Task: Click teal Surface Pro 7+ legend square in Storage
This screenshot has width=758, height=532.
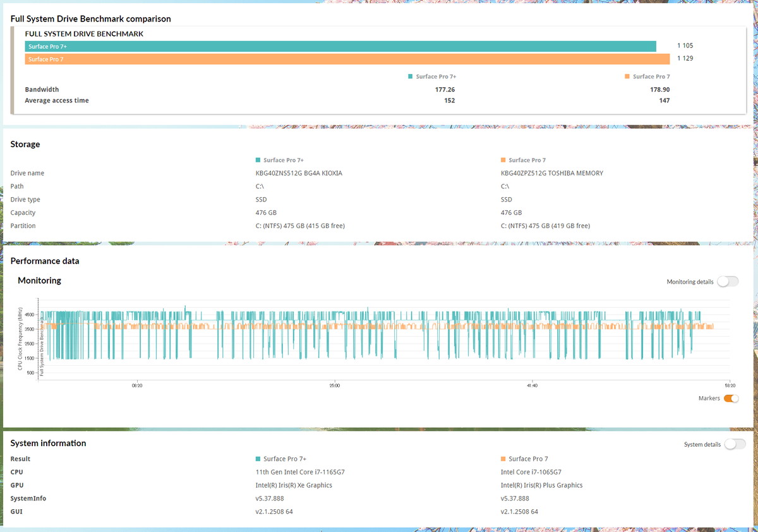Action: (258, 160)
